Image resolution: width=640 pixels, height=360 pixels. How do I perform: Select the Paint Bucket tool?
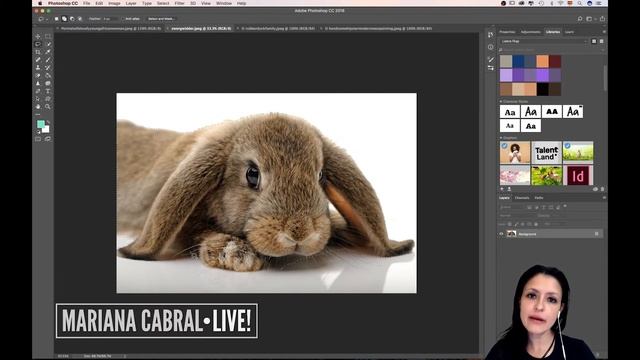pyautogui.click(x=48, y=76)
